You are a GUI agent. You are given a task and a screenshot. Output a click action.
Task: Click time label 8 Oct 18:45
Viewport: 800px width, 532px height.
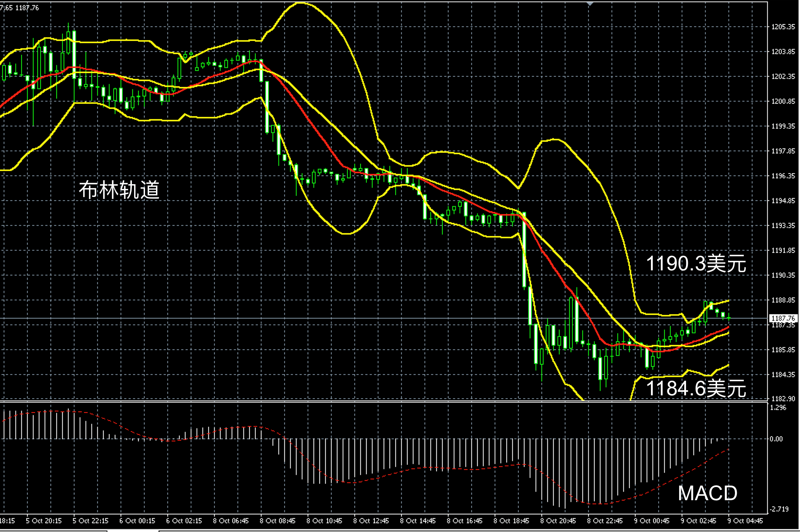[511, 521]
